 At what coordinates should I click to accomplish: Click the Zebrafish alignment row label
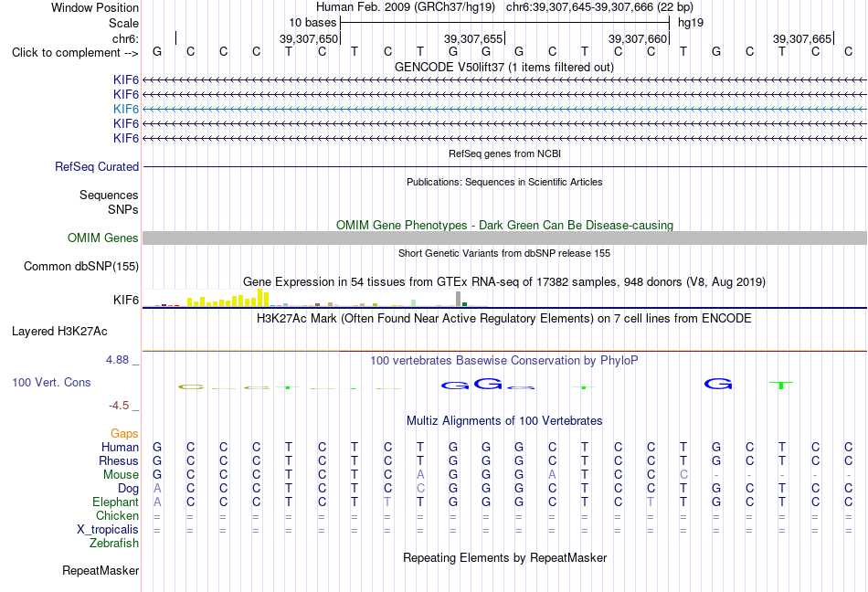[x=113, y=544]
